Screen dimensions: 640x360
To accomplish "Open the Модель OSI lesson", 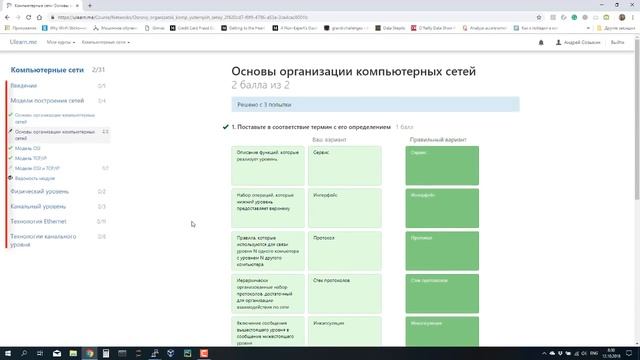I will pos(27,148).
